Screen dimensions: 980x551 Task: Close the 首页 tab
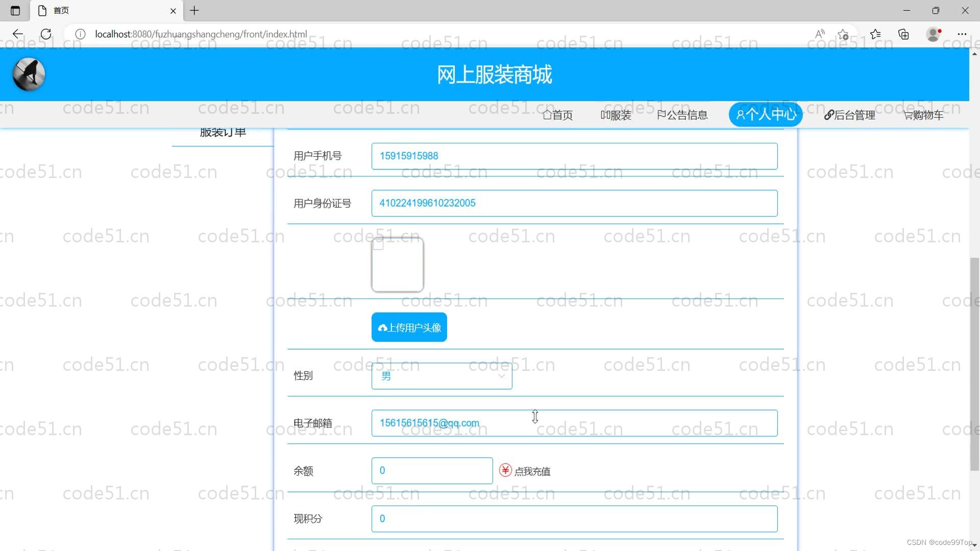(173, 11)
